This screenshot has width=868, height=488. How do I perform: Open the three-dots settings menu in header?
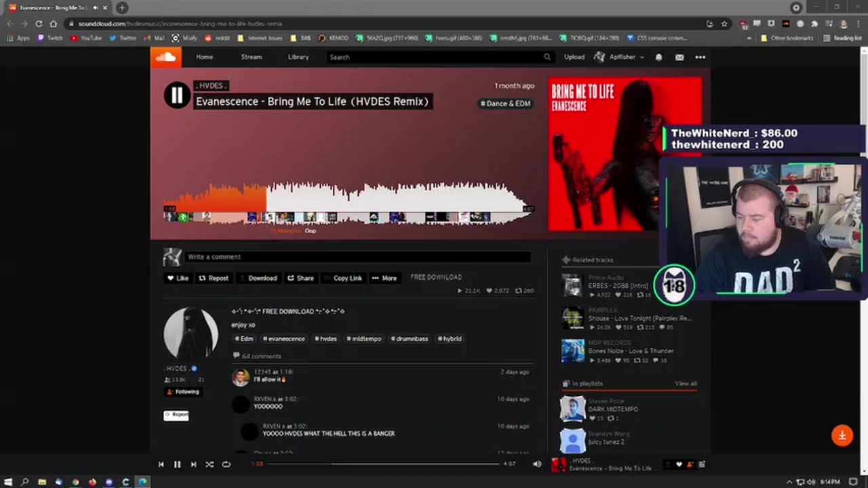point(700,57)
